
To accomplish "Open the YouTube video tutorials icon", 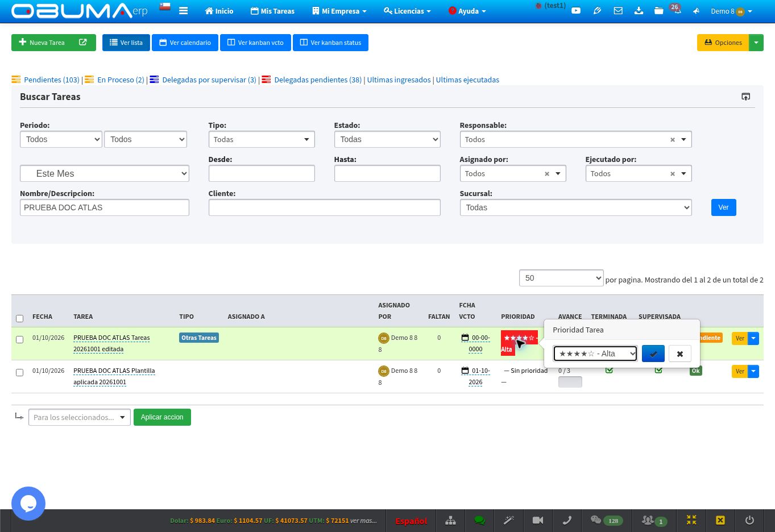I will pos(576,11).
